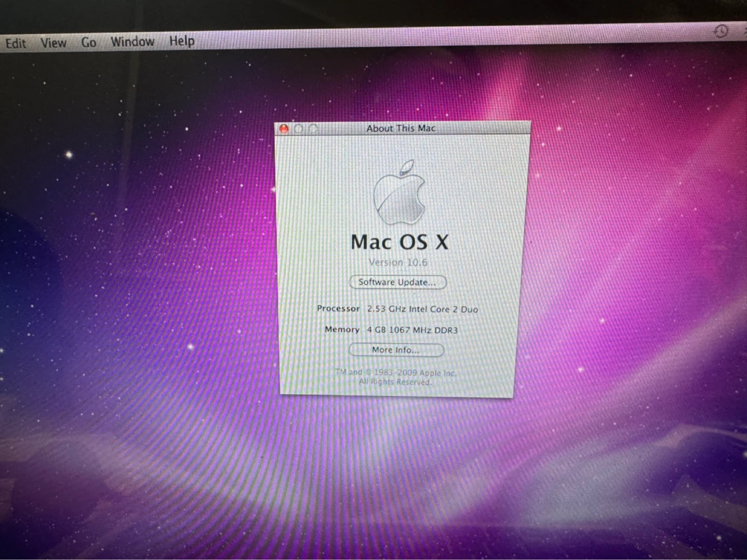Click the Processor label

338,309
